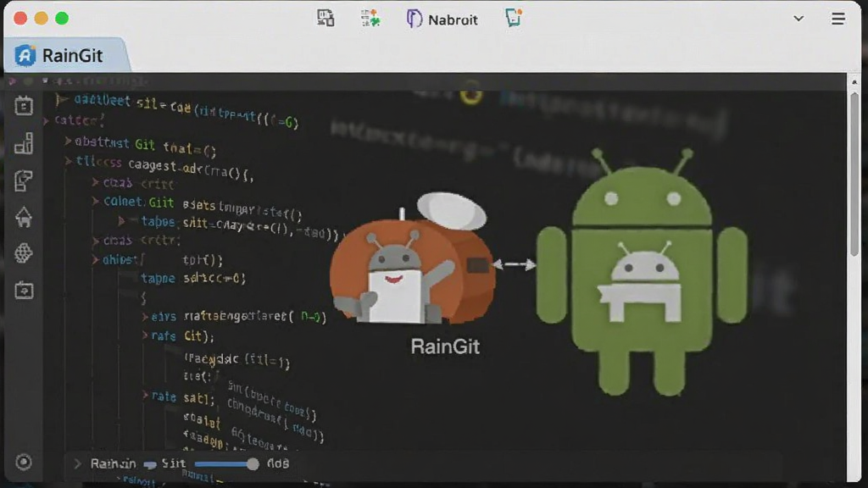Click the Nabroit toolbar item
Image resolution: width=868 pixels, height=488 pixels.
(442, 19)
